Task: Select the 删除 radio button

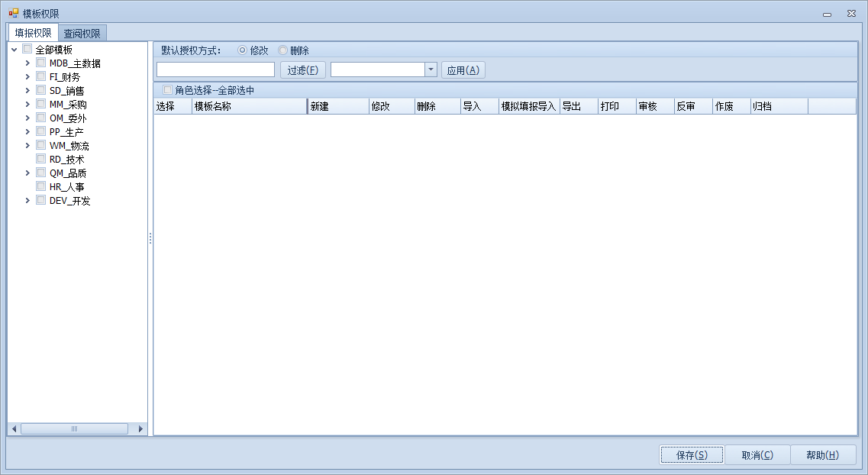Action: coord(282,50)
